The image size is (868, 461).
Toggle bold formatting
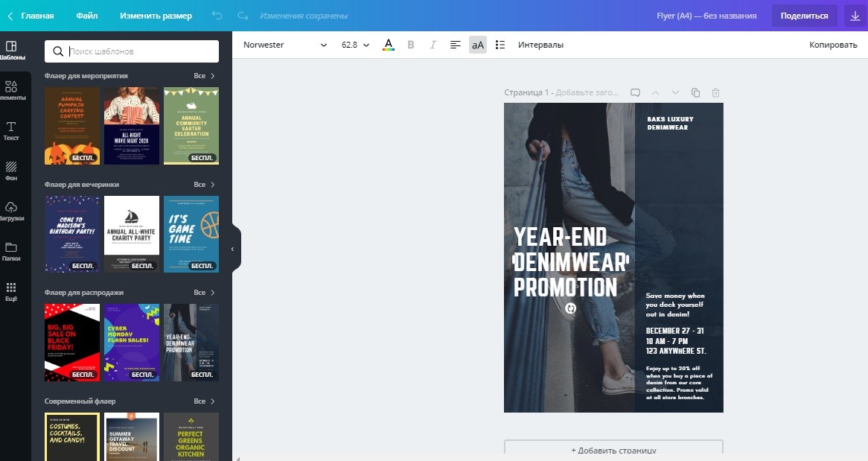[x=411, y=45]
